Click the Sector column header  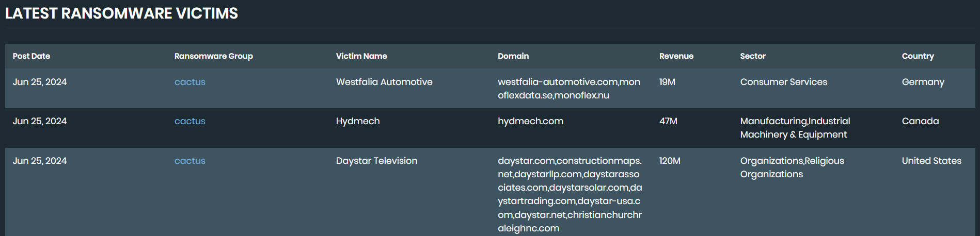point(752,56)
